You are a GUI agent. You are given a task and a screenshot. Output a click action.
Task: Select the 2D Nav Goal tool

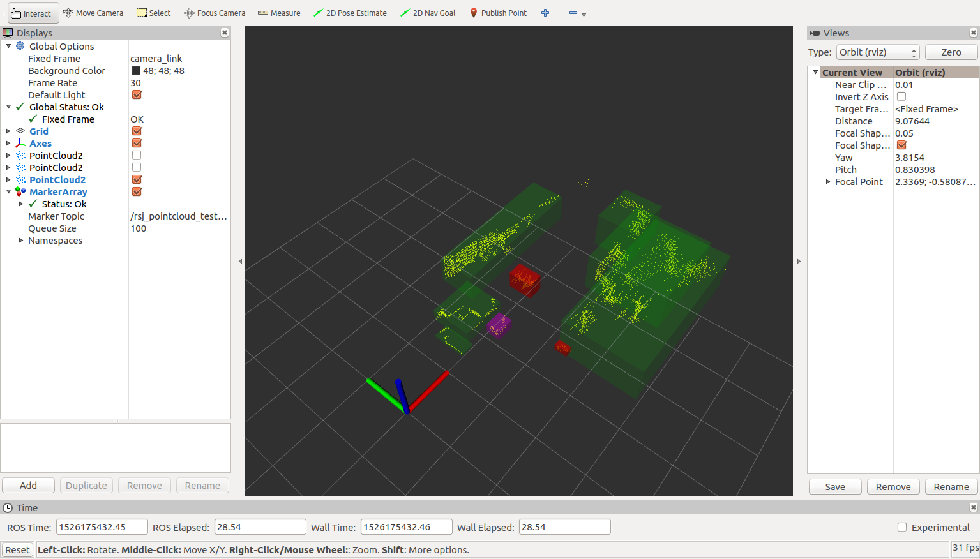click(428, 13)
